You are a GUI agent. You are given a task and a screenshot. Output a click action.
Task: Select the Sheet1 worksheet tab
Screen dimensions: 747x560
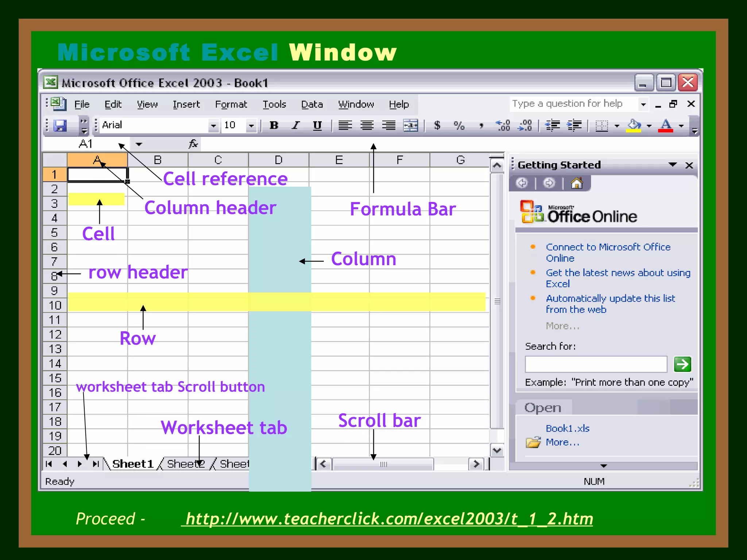133,464
